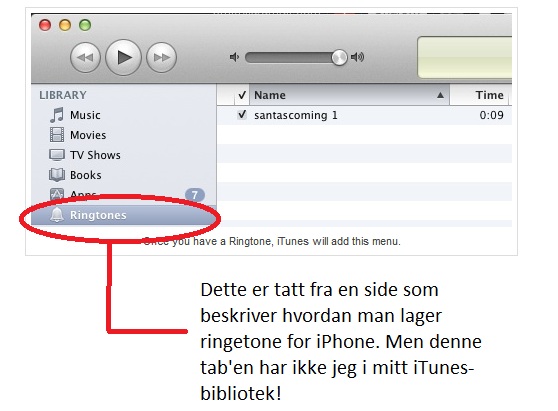Click the Movies film strip icon

click(x=57, y=135)
